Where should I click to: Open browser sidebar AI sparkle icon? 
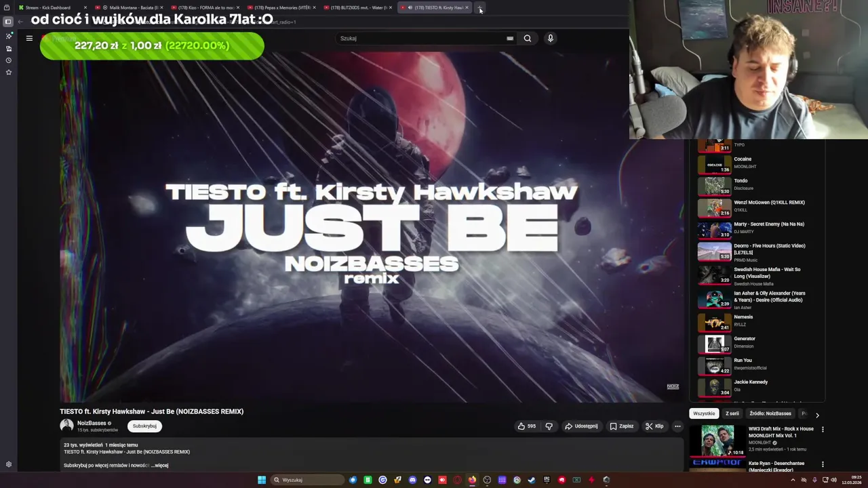[x=8, y=36]
